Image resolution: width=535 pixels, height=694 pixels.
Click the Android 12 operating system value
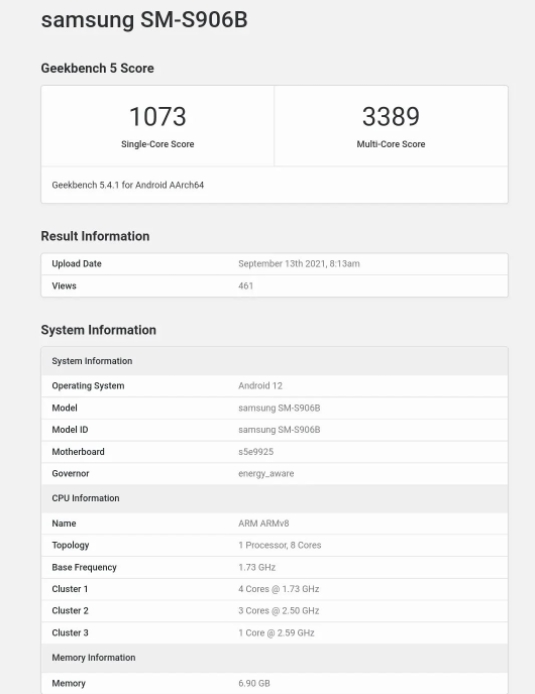tap(260, 386)
